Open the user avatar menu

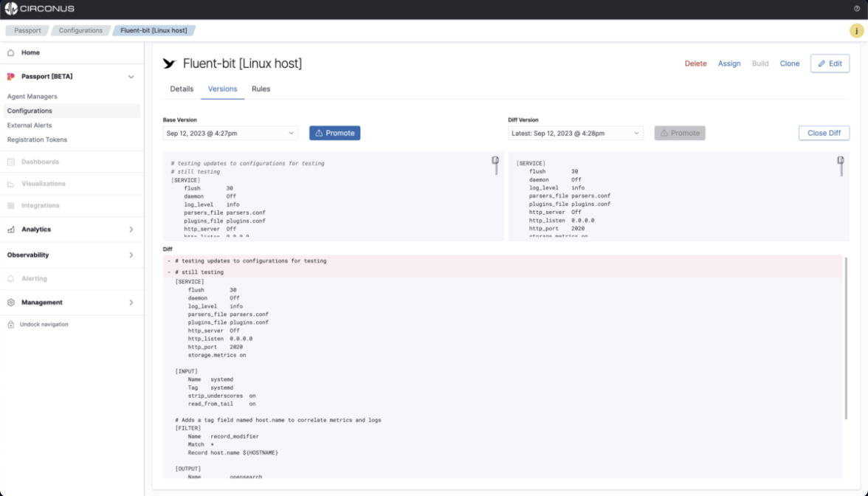(x=856, y=31)
